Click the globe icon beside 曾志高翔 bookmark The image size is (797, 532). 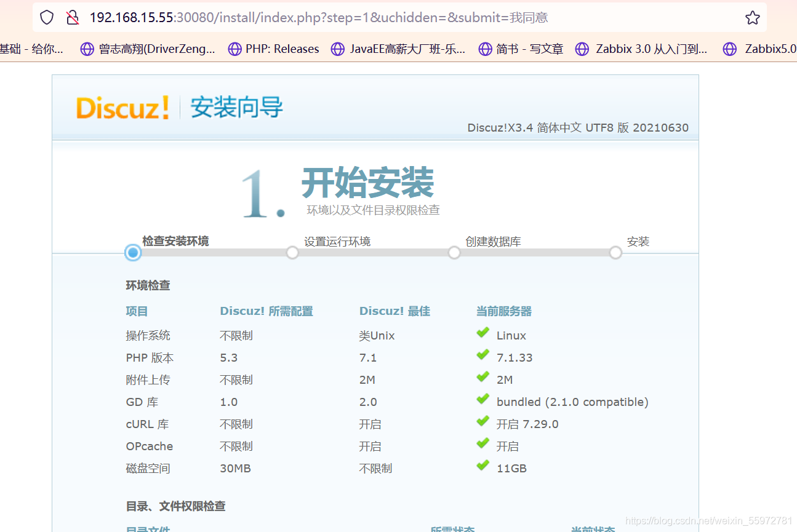(87, 49)
